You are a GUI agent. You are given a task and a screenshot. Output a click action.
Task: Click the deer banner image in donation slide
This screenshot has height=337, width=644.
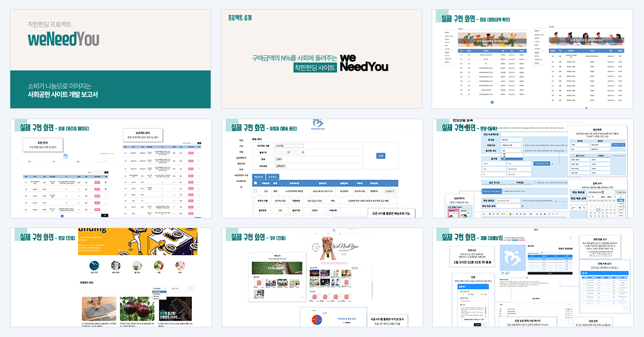click(277, 268)
